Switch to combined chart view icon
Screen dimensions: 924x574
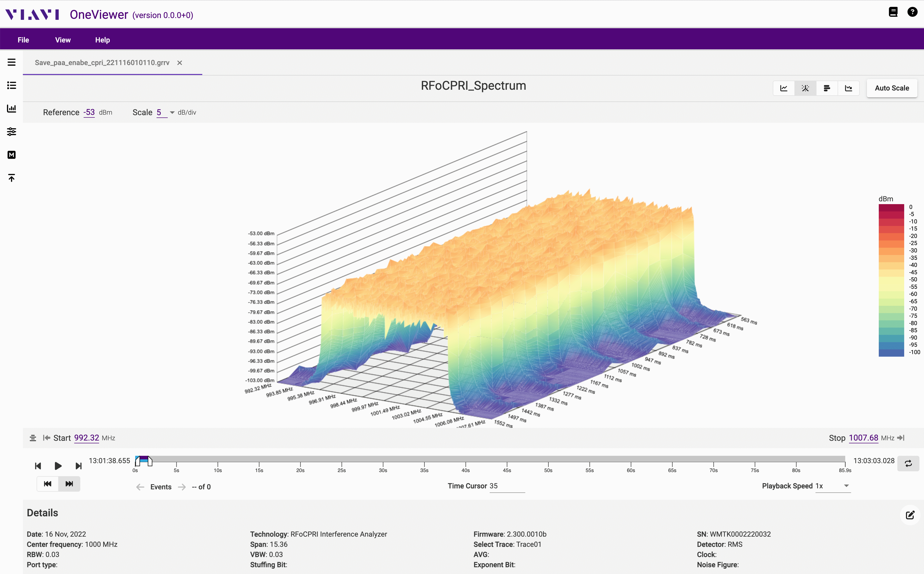[x=849, y=88]
